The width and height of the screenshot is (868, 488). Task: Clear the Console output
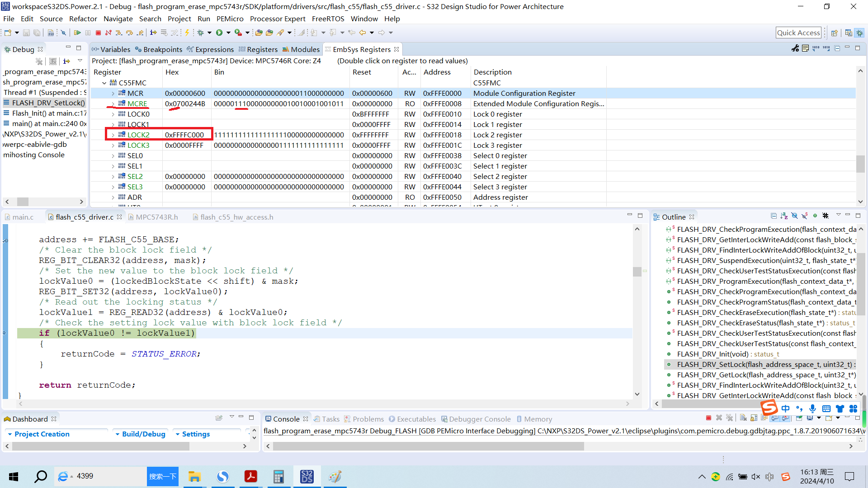(x=743, y=418)
